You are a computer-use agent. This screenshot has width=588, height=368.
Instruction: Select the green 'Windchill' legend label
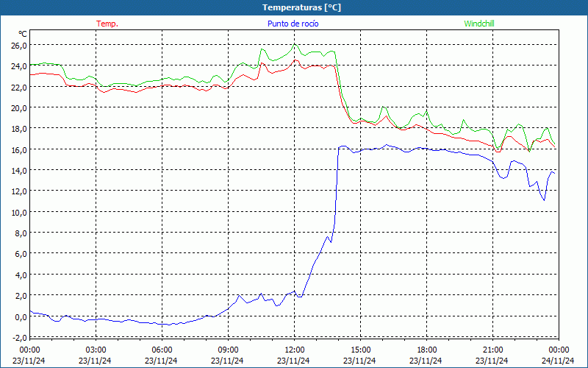(x=479, y=24)
